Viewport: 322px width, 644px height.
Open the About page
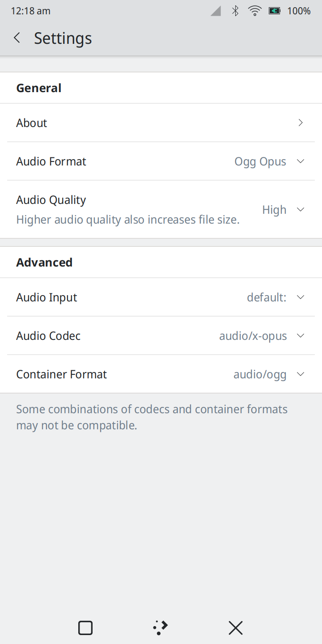[32, 123]
